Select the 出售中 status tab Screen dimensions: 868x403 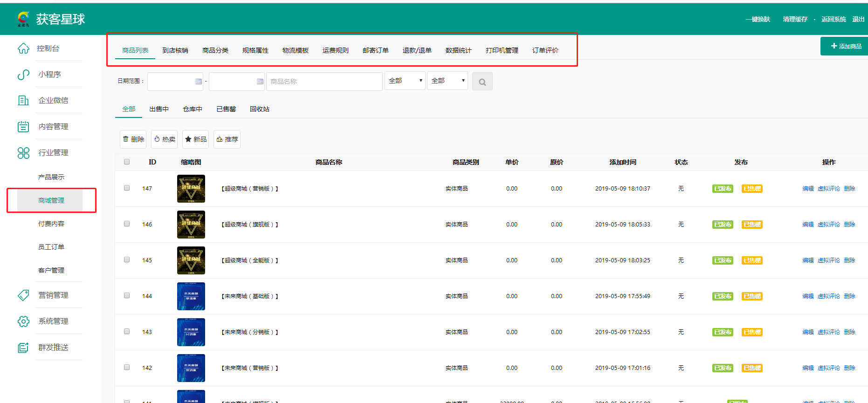pos(159,109)
